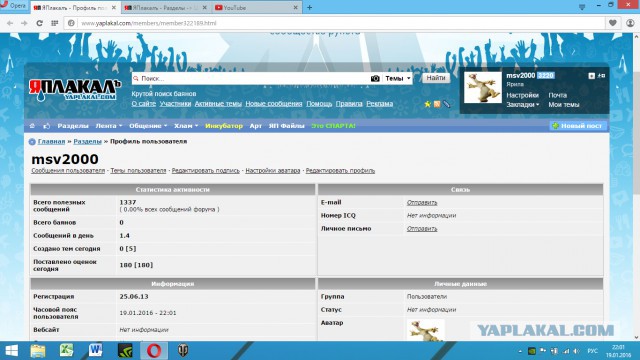Open World of Tanks from the taskbar
The image size is (640, 360).
pyautogui.click(x=183, y=351)
